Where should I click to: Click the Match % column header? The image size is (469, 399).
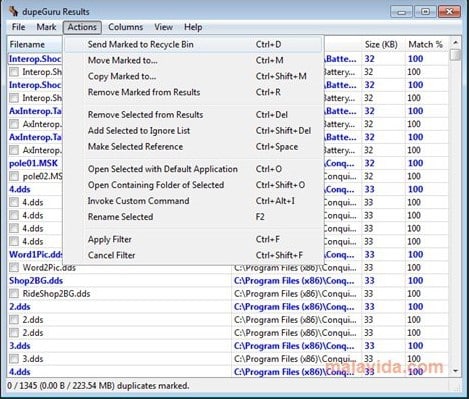click(x=426, y=44)
